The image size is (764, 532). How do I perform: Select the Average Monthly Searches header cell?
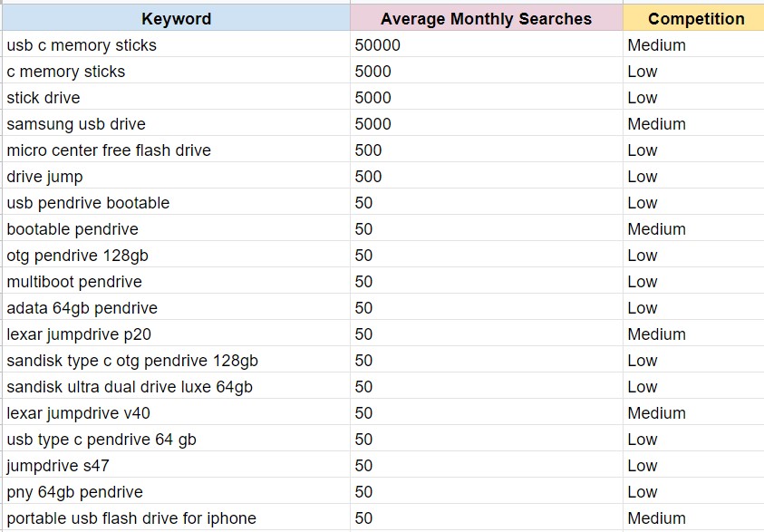click(x=486, y=18)
